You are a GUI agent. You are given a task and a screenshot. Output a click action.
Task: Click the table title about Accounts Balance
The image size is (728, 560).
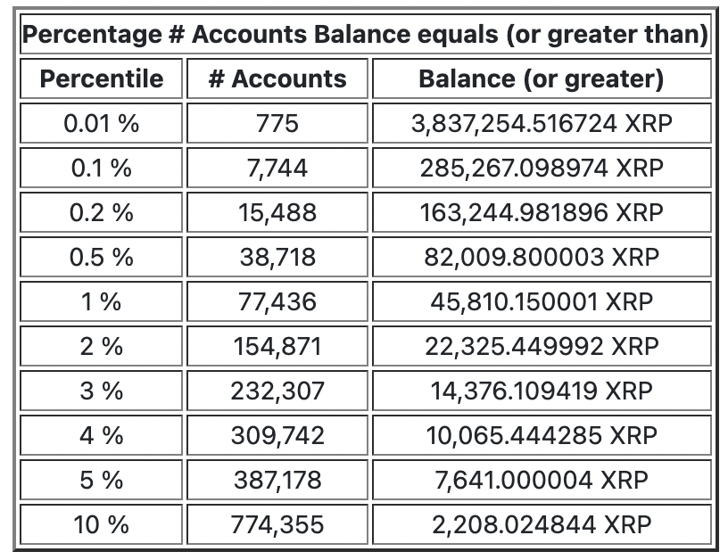[365, 36]
